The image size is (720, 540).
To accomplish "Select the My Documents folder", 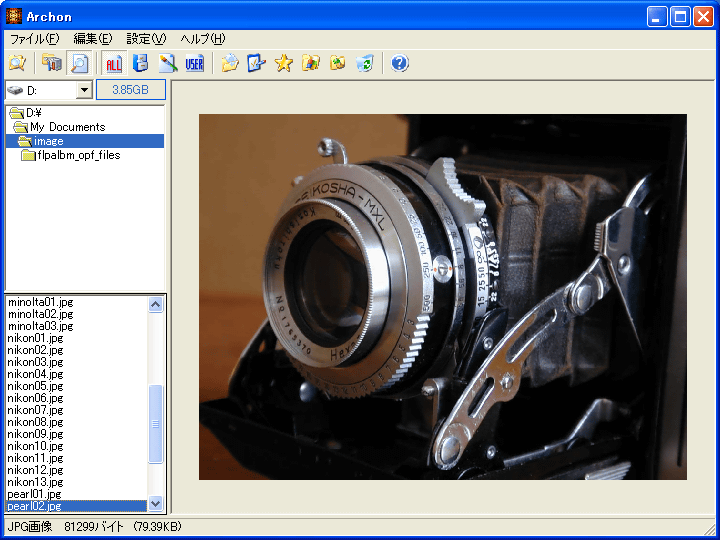I will click(60, 127).
